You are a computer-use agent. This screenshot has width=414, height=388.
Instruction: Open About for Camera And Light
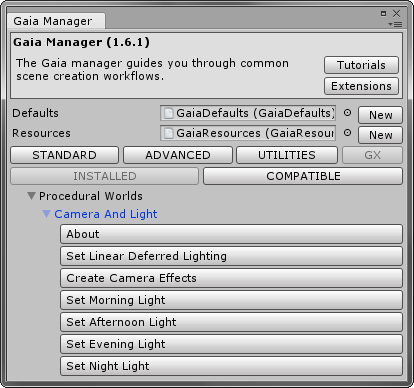(x=231, y=234)
